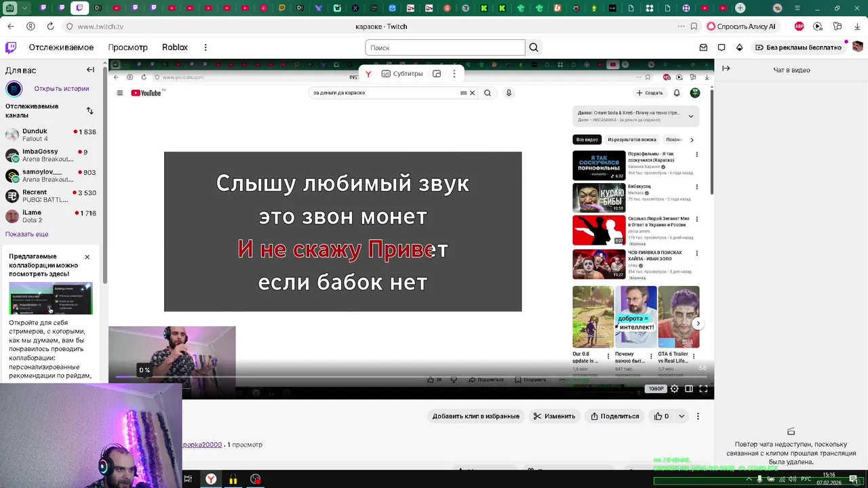Screen dimensions: 868x488
Task: Open clip more-options menu below the player
Action: [698, 416]
